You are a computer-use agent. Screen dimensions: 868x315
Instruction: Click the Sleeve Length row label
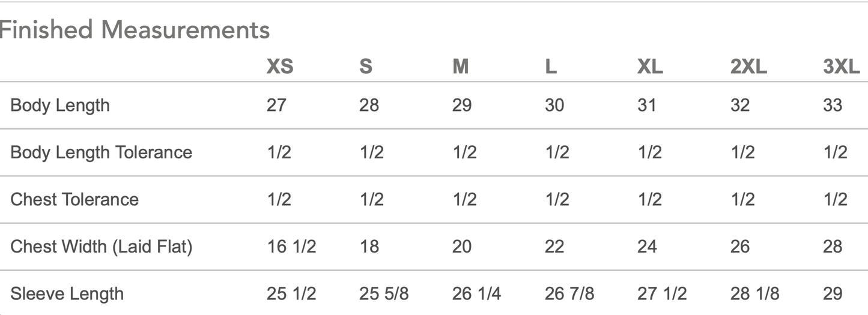tap(67, 294)
